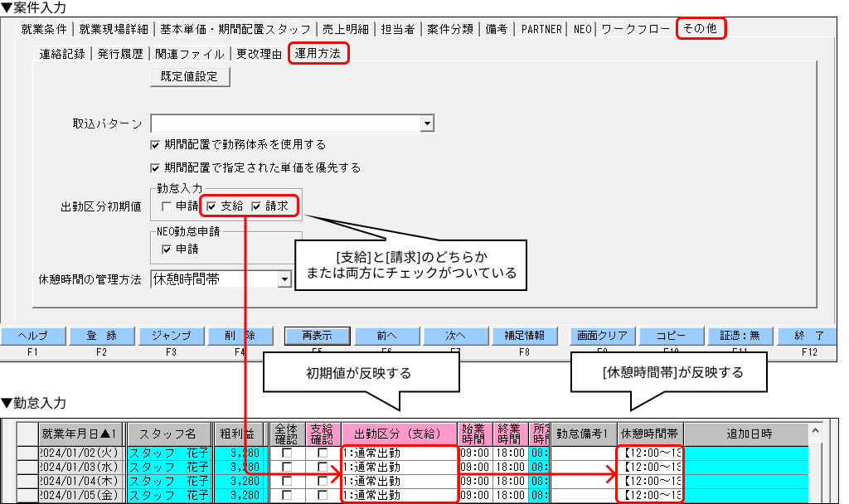This screenshot has width=849, height=504.
Task: Click the 粗利益 column header
Action: 238,434
